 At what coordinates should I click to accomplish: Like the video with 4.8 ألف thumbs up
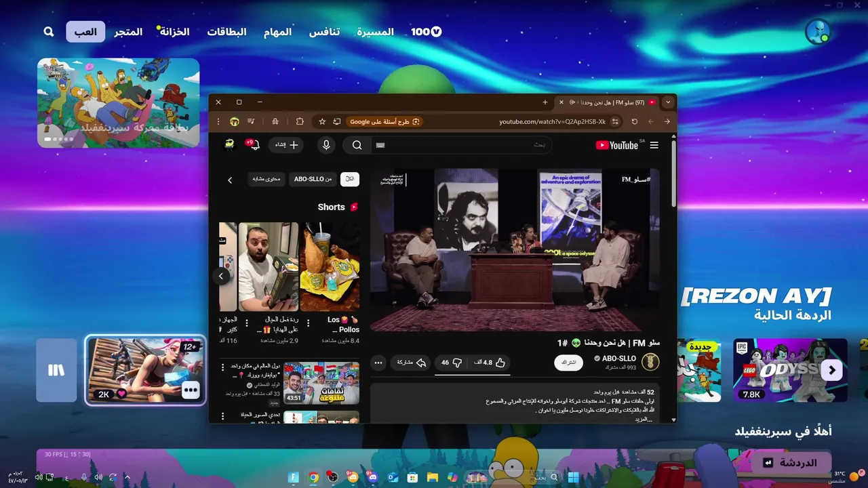coord(490,363)
